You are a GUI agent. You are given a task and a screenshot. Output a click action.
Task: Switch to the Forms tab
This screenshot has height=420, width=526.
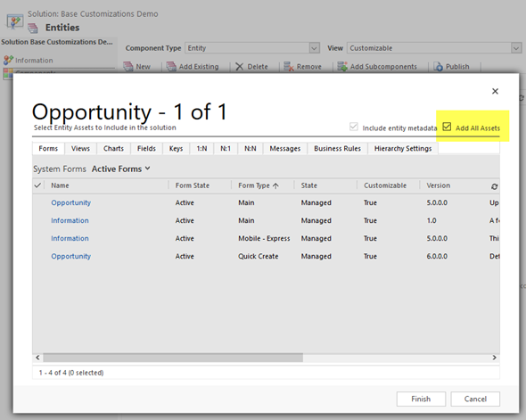click(48, 148)
